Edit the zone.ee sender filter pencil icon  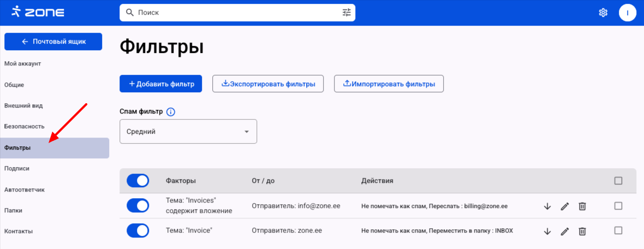[565, 231]
